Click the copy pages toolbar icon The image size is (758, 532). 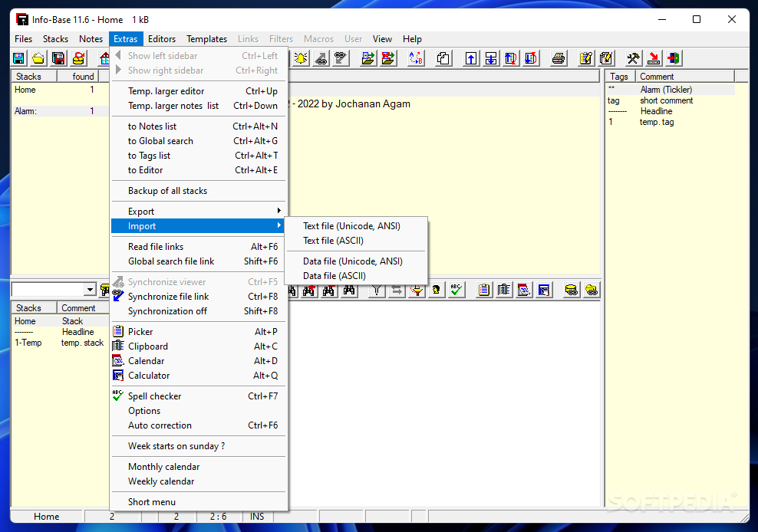coord(443,58)
